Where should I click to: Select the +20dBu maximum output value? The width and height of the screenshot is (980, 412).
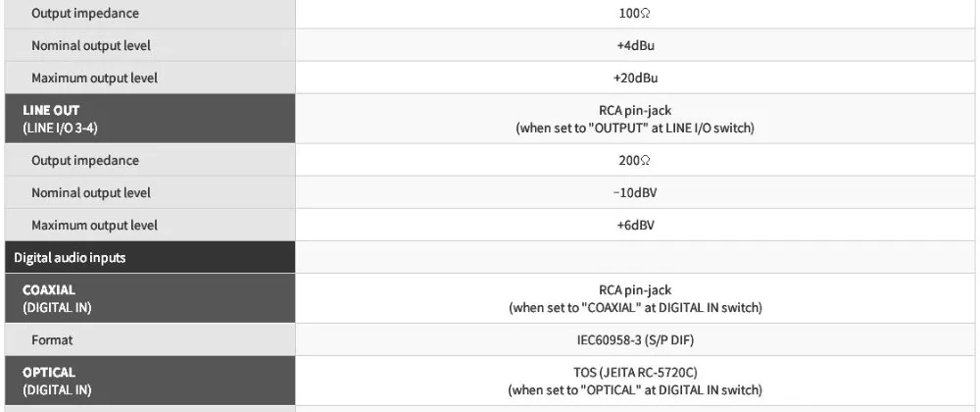[635, 78]
